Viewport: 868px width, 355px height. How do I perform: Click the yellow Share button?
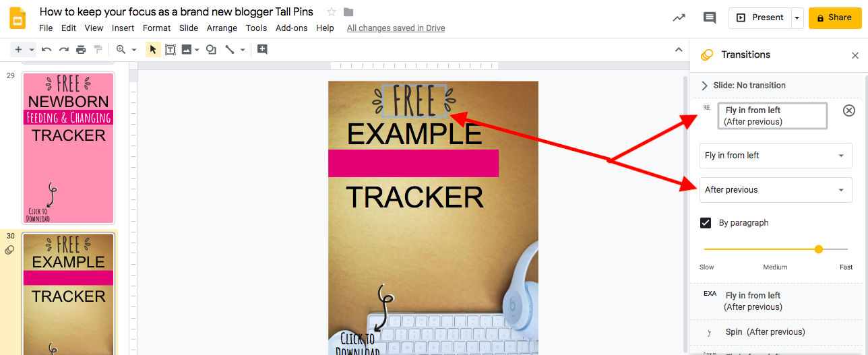tap(835, 18)
